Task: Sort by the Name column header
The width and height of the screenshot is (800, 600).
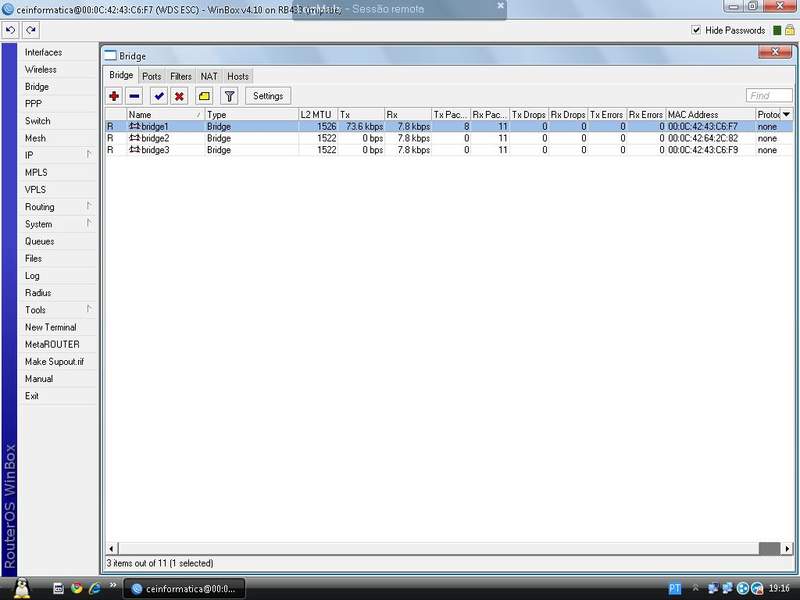Action: tap(165, 114)
